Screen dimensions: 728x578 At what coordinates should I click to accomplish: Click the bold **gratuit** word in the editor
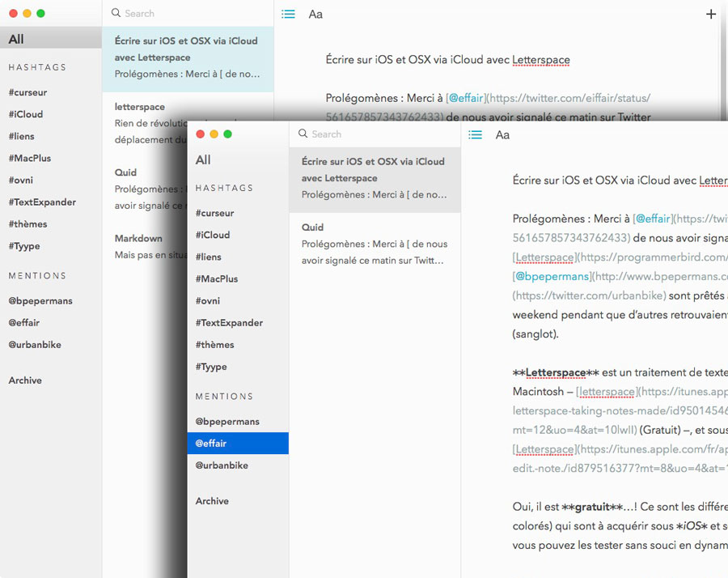591,507
